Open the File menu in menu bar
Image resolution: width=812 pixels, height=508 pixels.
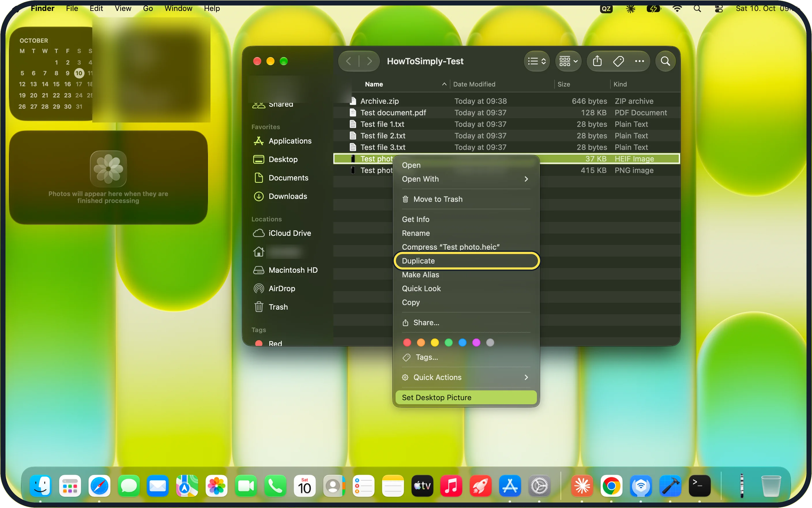72,8
